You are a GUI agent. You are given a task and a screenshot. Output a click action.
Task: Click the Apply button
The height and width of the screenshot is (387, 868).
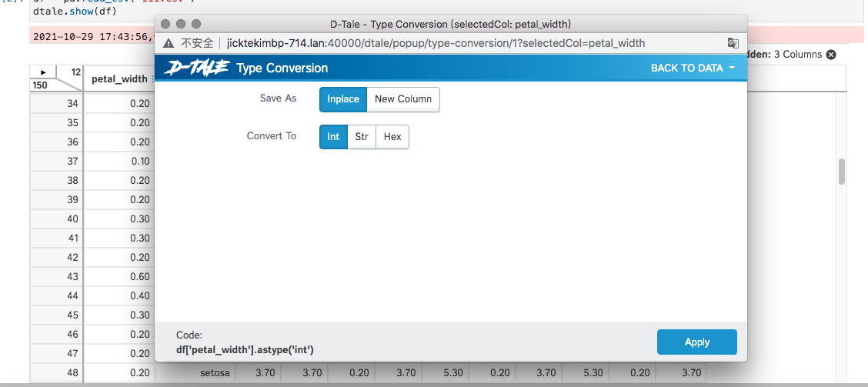pos(697,342)
